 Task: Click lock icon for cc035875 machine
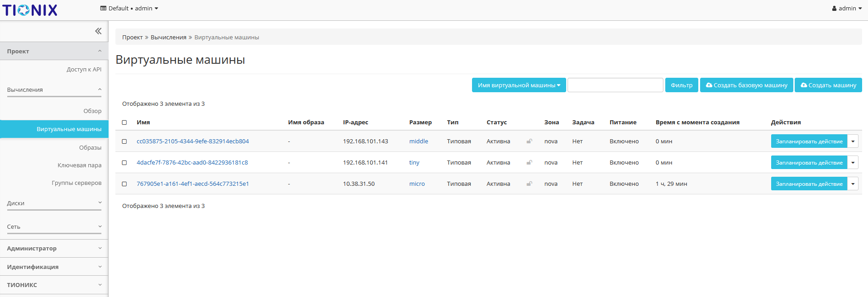point(529,141)
